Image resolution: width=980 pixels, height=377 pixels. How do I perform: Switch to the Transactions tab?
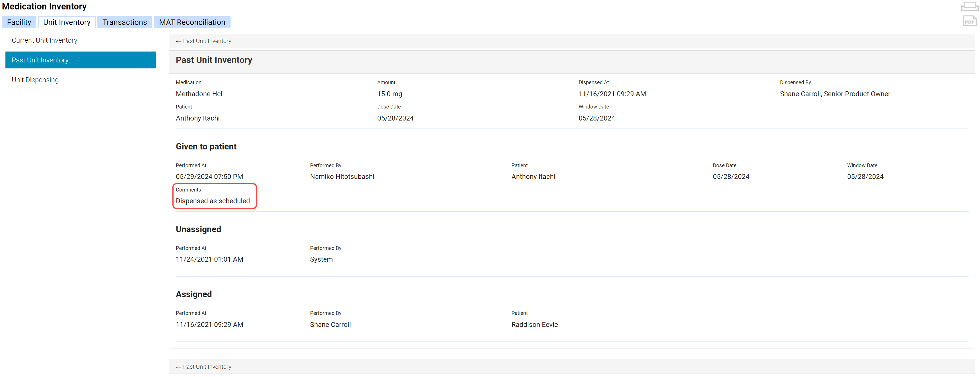click(124, 22)
